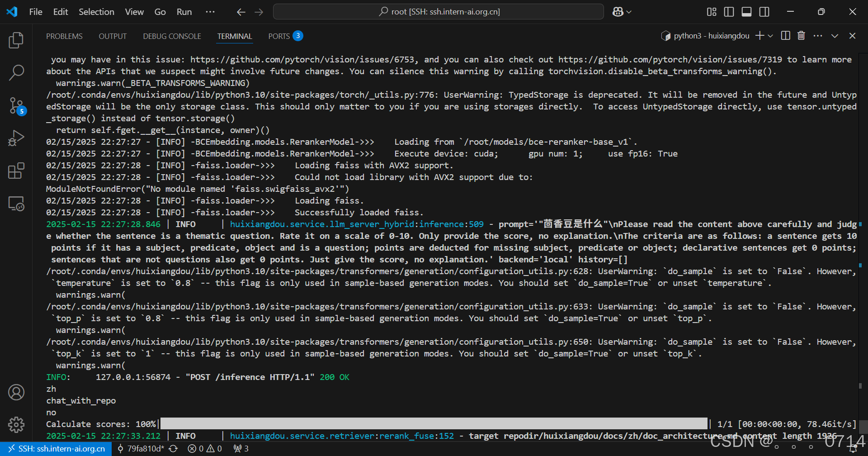Open the Manage gear menu
The image size is (868, 456).
(x=16, y=424)
